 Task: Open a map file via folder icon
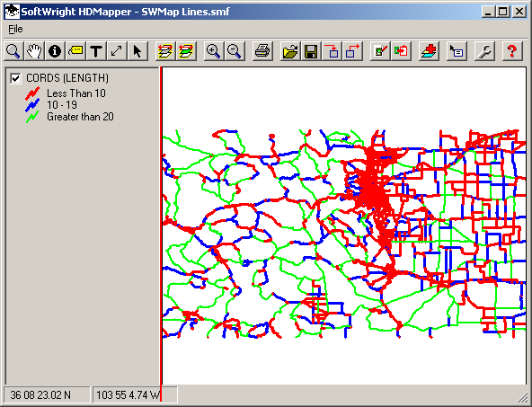click(290, 51)
